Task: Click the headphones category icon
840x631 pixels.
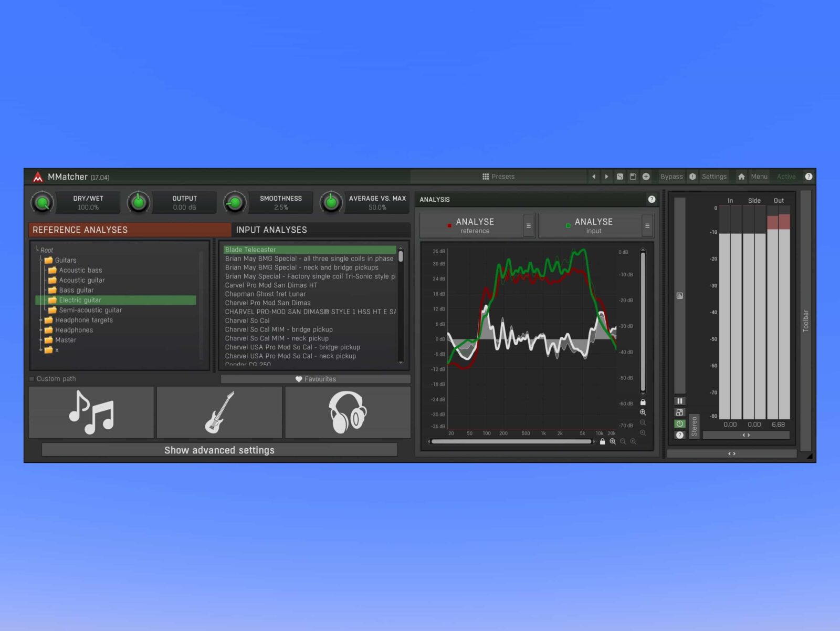Action: coord(347,412)
